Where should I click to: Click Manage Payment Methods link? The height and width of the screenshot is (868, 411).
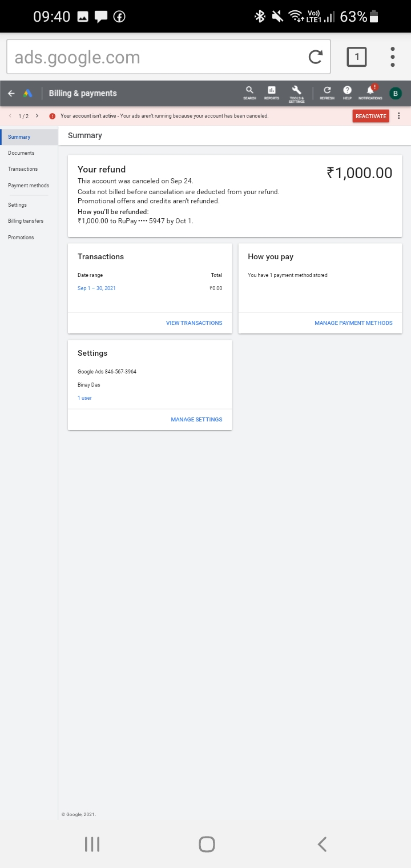click(x=353, y=323)
